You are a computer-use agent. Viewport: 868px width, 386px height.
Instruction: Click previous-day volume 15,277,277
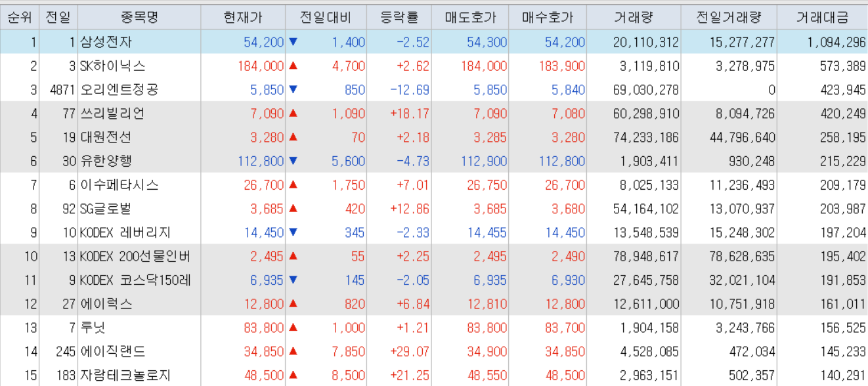[742, 42]
